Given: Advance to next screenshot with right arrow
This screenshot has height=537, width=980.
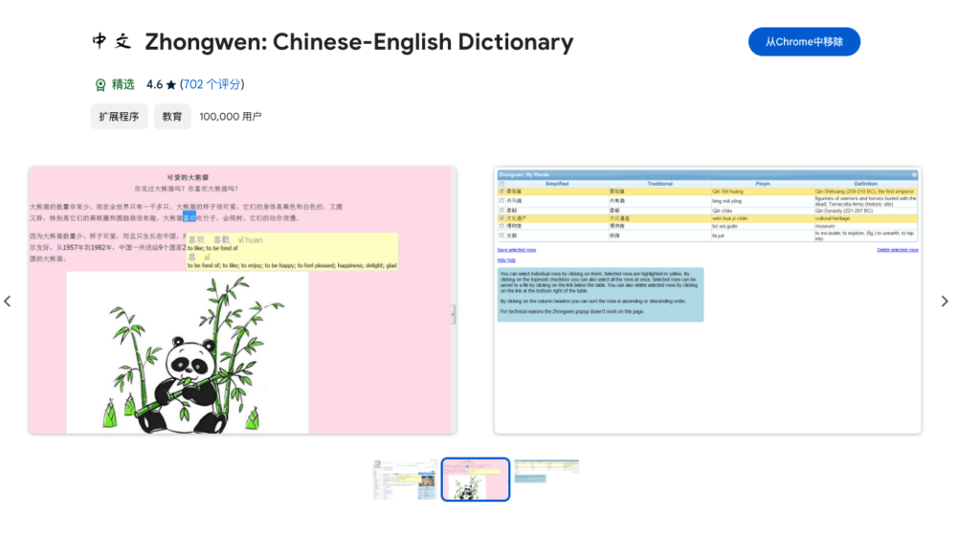Looking at the screenshot, I should pyautogui.click(x=944, y=301).
